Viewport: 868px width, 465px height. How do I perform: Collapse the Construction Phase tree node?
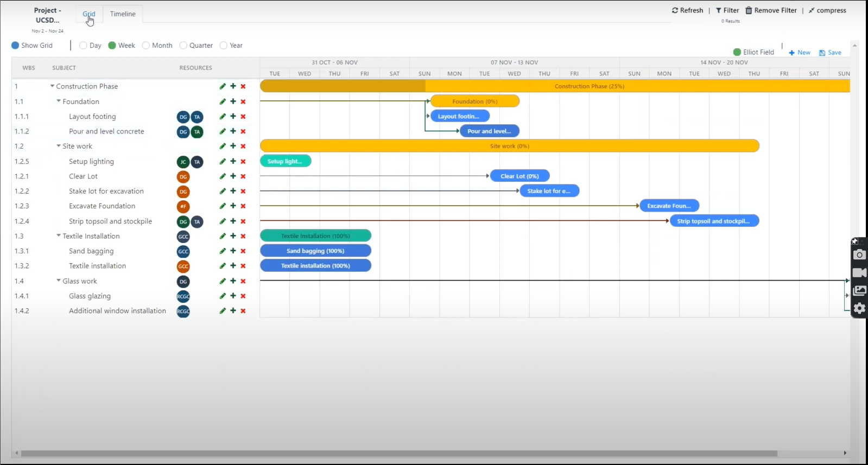(x=52, y=86)
